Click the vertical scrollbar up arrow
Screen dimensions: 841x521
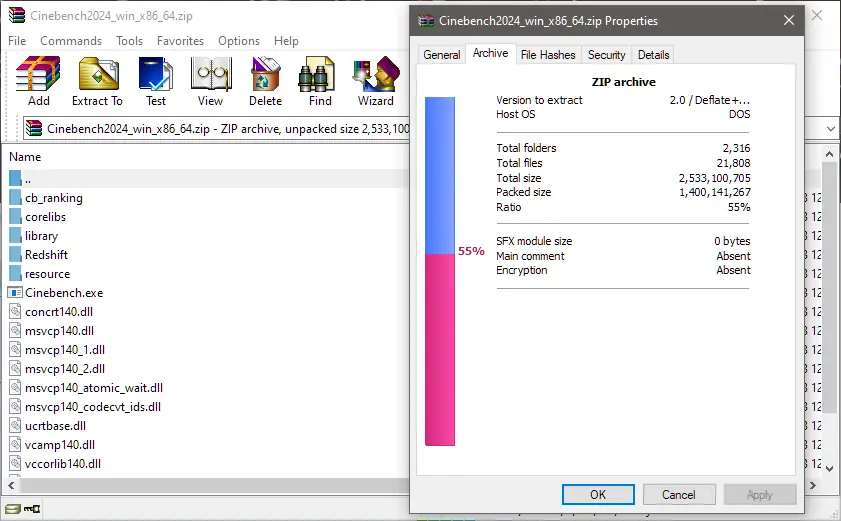pos(829,154)
